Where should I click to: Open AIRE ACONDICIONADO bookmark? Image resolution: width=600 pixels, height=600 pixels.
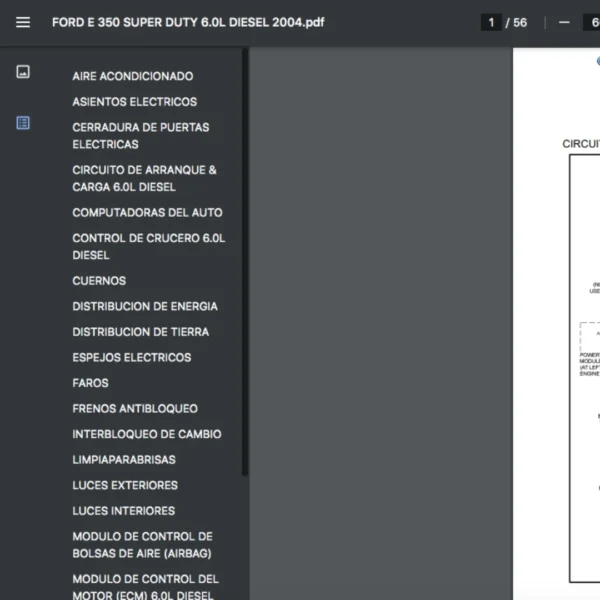[x=133, y=76]
